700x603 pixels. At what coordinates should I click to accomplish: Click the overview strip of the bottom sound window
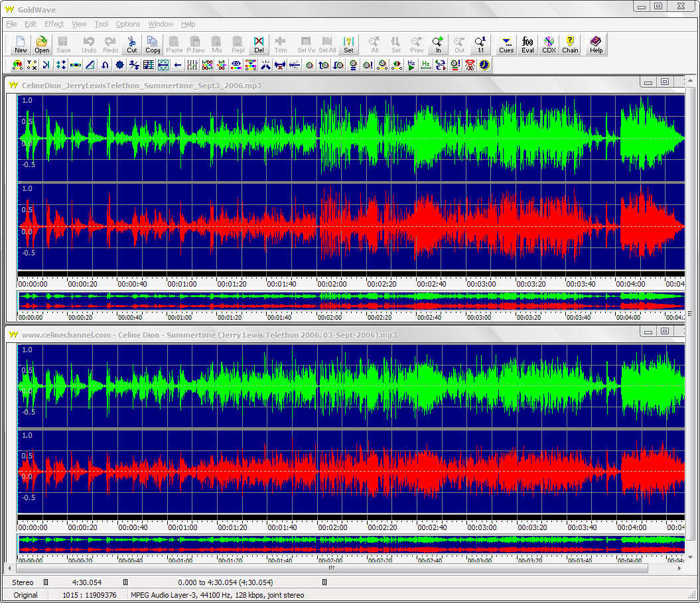[351, 545]
